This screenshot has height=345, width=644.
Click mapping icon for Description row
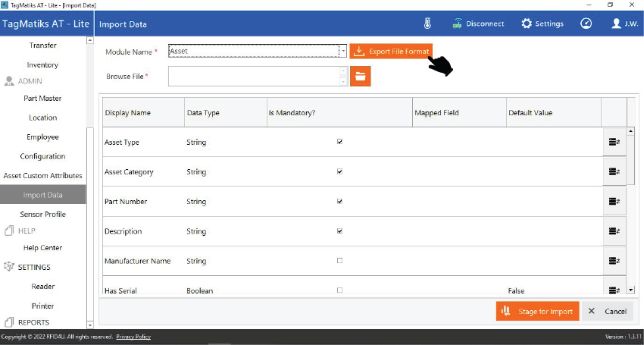coord(614,231)
